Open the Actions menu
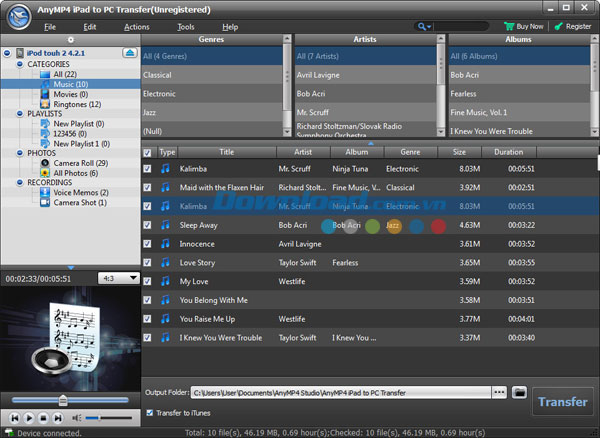Screen dimensions: 600x438 (x=136, y=26)
